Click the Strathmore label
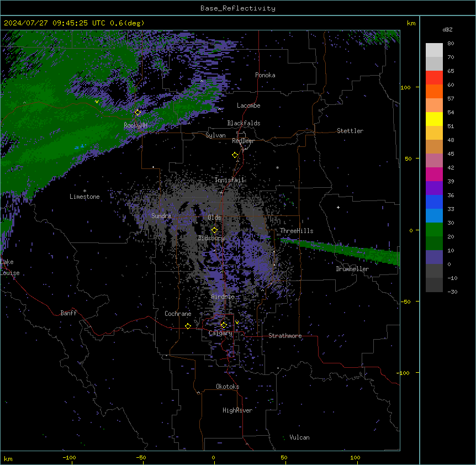The image size is (476, 465). coord(285,336)
